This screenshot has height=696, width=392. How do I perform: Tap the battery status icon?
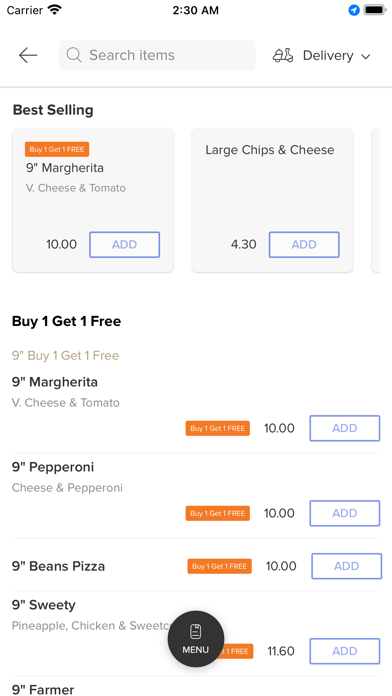[375, 10]
